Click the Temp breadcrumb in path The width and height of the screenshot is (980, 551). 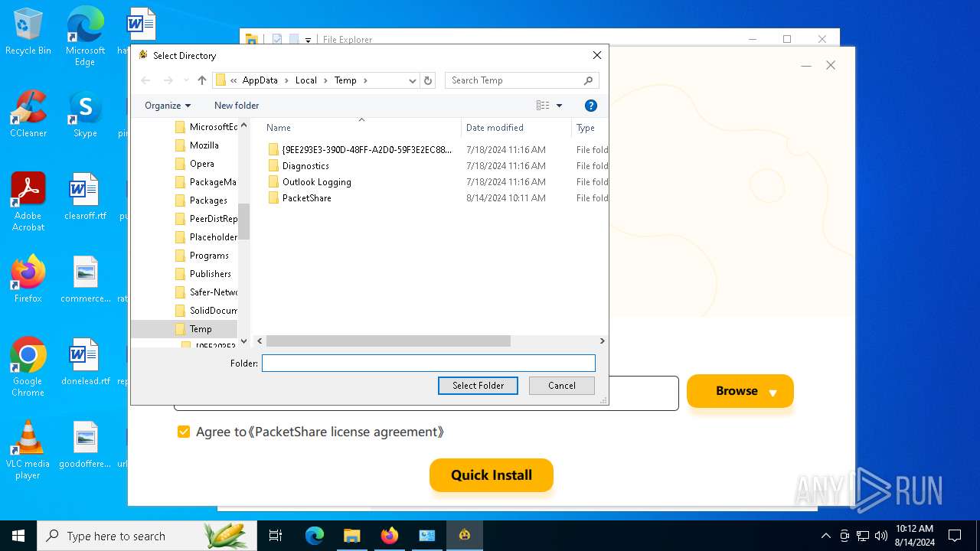(345, 80)
